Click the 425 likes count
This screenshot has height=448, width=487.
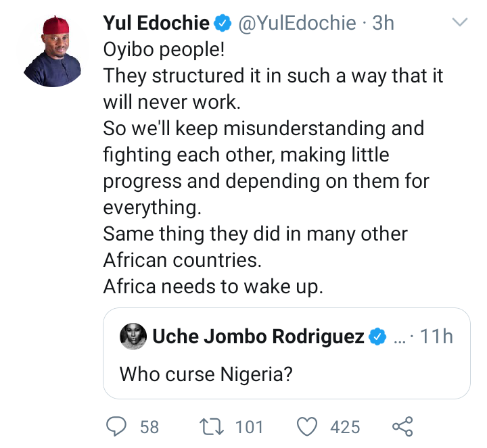[x=345, y=427]
